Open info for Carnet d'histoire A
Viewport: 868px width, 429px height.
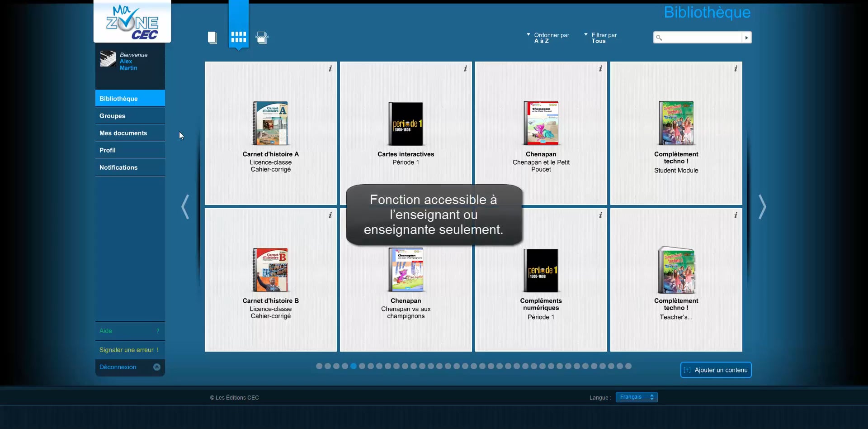pyautogui.click(x=330, y=68)
